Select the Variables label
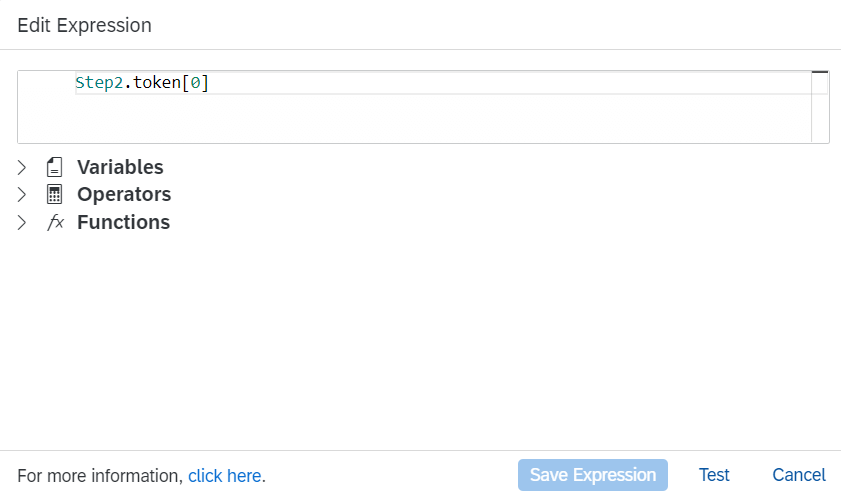This screenshot has width=841, height=495. click(120, 167)
